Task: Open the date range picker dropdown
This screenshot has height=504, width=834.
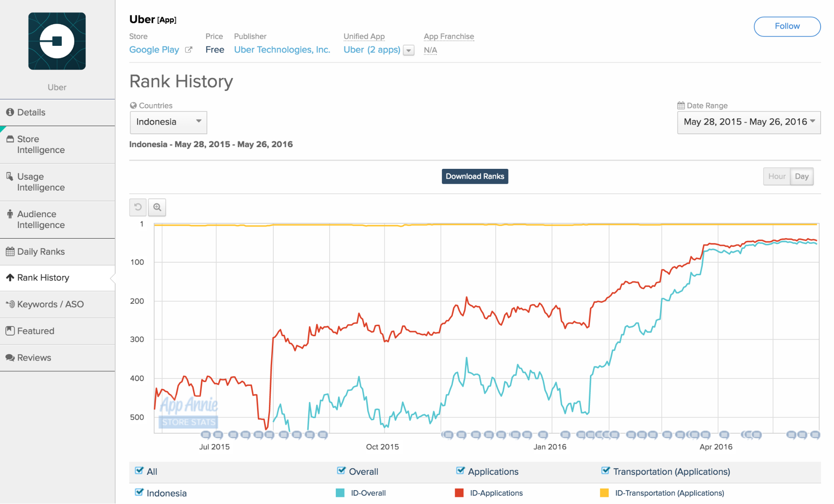Action: click(749, 122)
